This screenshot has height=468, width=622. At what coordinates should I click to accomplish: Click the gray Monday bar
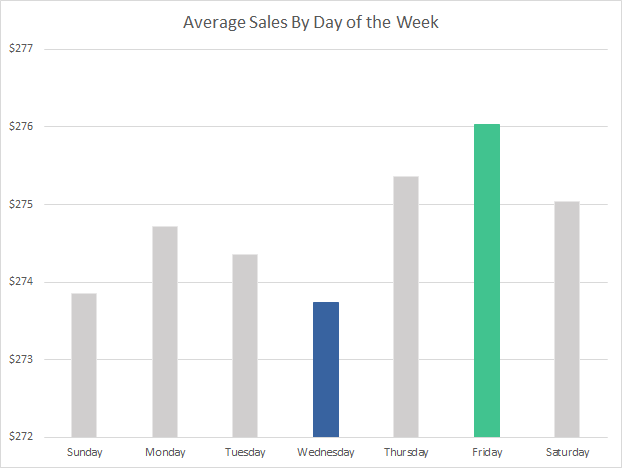tap(165, 331)
